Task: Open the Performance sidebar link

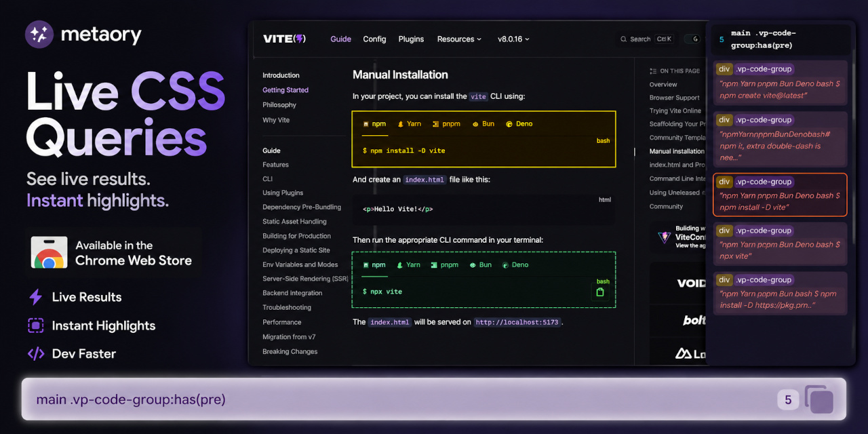Action: pos(282,322)
